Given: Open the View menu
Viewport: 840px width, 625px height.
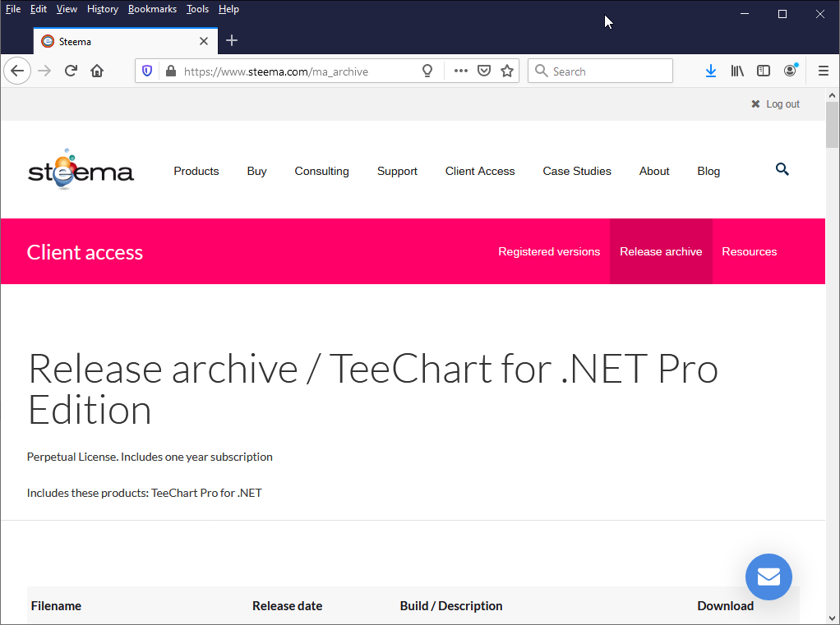Looking at the screenshot, I should 67,9.
